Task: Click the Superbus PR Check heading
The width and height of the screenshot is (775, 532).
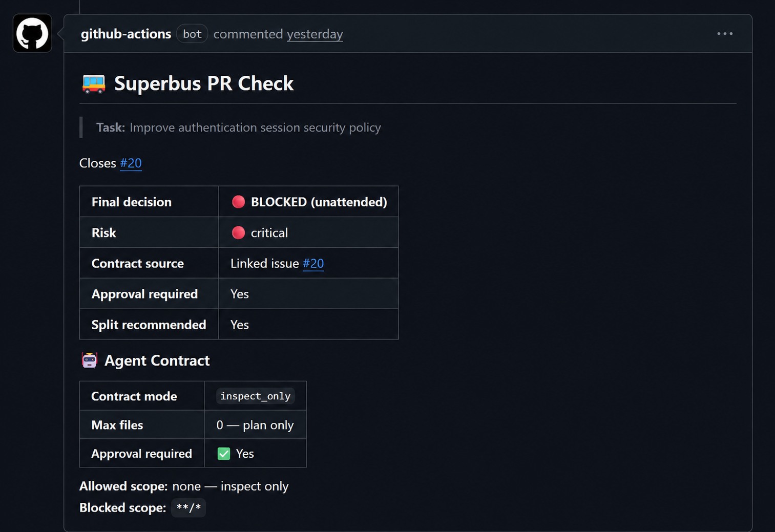Action: [204, 83]
